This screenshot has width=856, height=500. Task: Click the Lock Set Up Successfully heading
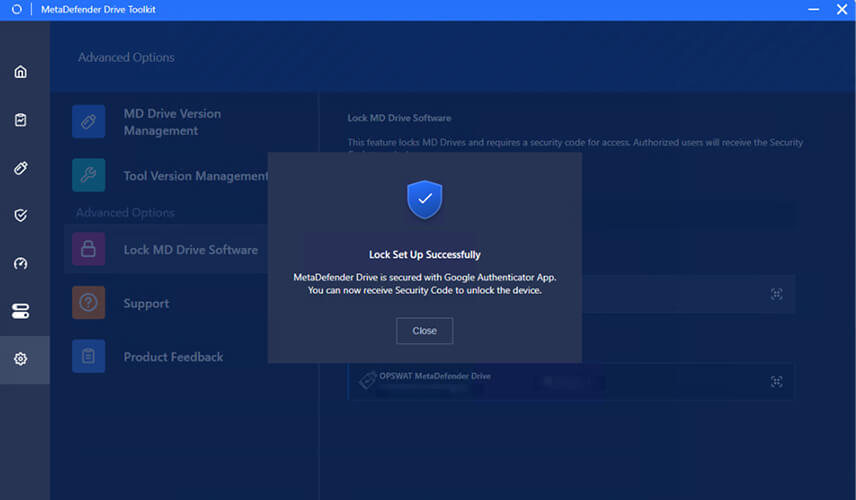pos(425,255)
